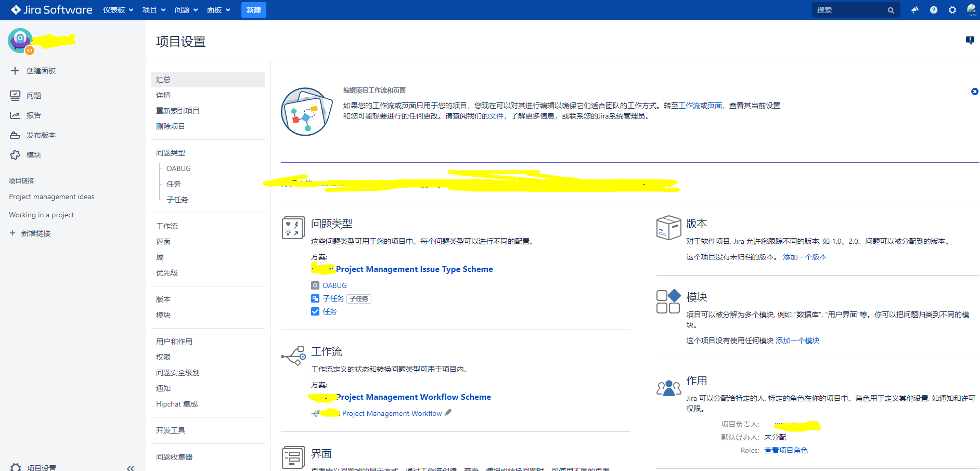View announcements via the megaphone icon
The image size is (980, 471).
pyautogui.click(x=914, y=9)
